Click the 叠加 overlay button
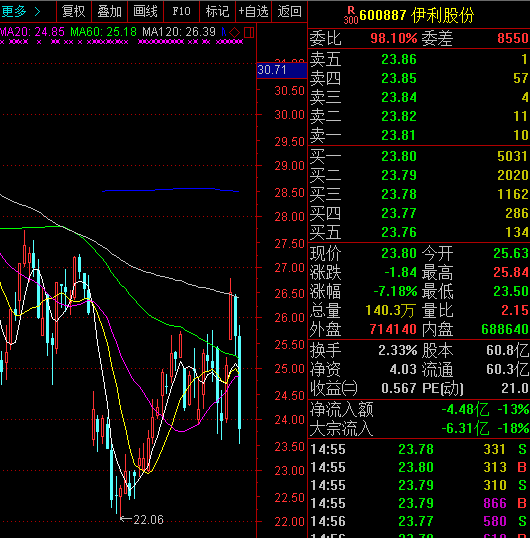 pyautogui.click(x=109, y=11)
